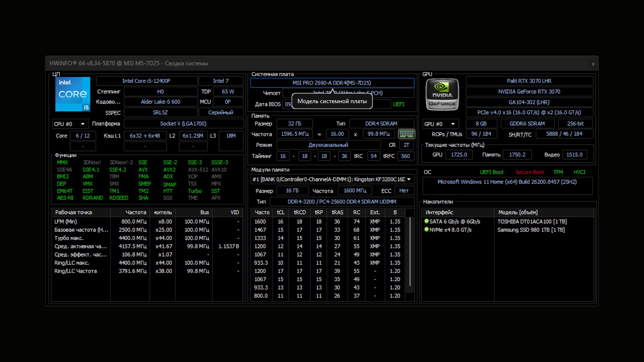
Task: Click the 'Рабочая точка' column header
Action: click(x=81, y=213)
